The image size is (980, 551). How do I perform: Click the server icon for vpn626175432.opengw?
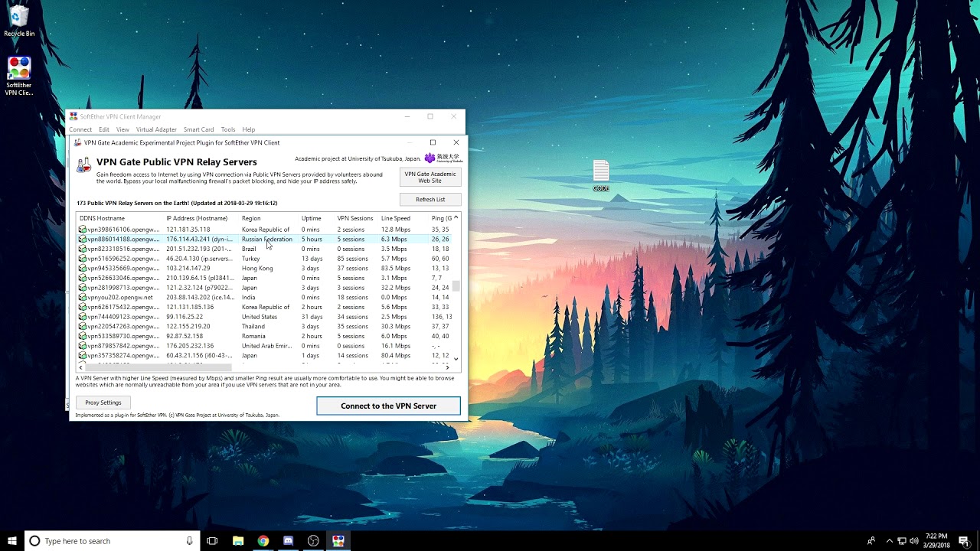pyautogui.click(x=83, y=307)
